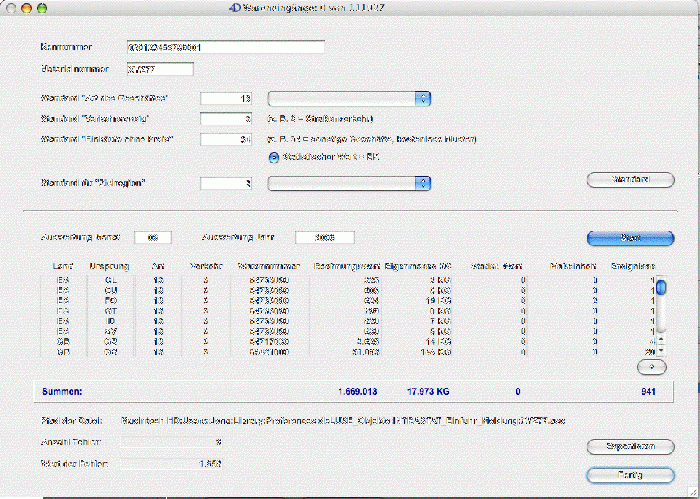
Task: Click the scroll up arrow of the table
Action: point(660,342)
